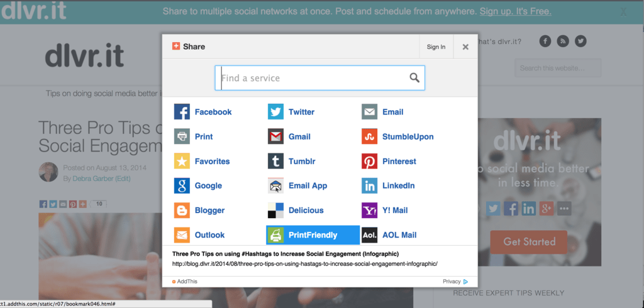Click the Outlook icon

(x=182, y=235)
